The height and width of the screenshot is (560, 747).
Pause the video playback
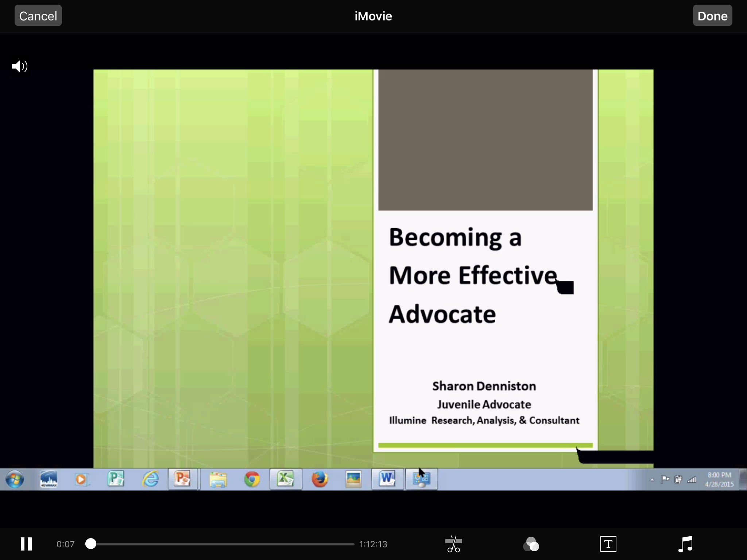[x=26, y=544]
